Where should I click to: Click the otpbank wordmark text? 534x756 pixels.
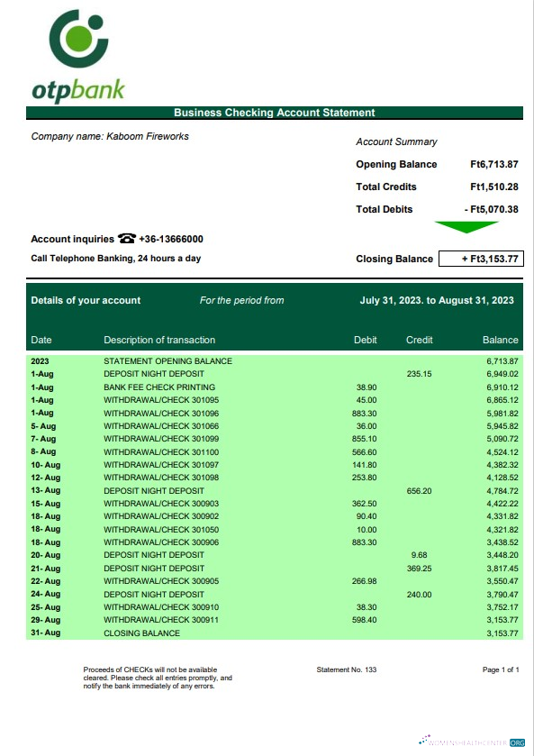[x=78, y=90]
